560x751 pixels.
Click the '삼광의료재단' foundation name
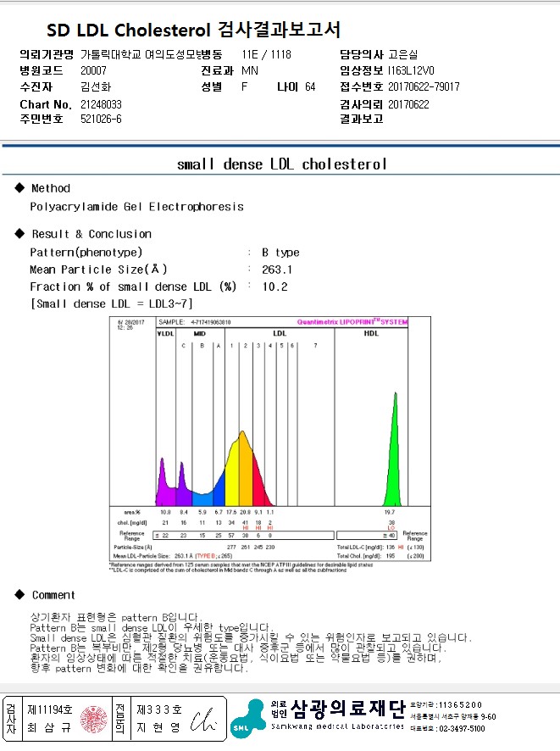click(348, 709)
